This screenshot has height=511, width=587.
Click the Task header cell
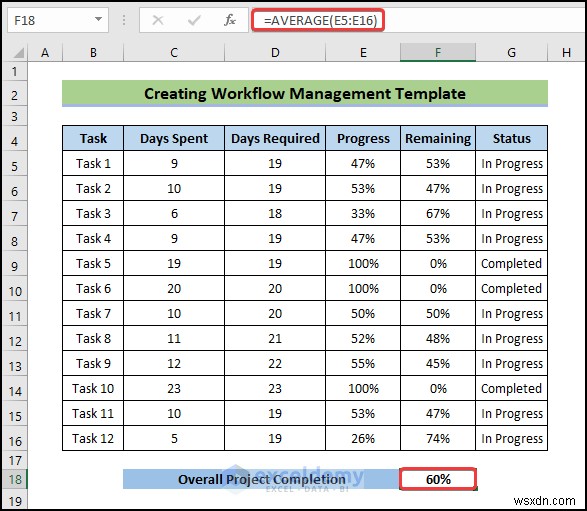point(93,139)
